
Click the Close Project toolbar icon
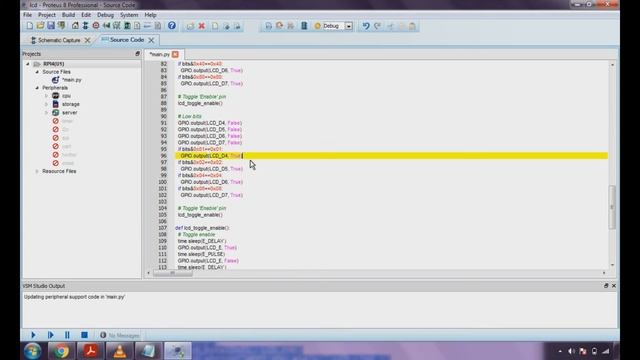click(61, 26)
